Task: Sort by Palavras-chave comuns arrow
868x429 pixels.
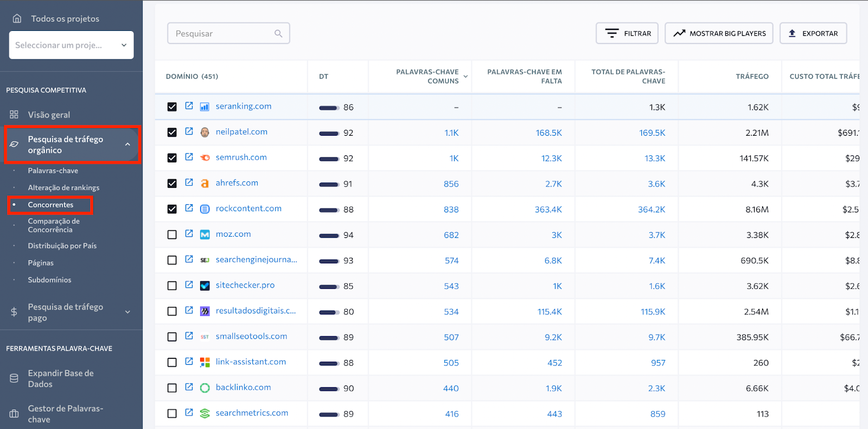Action: [x=465, y=77]
